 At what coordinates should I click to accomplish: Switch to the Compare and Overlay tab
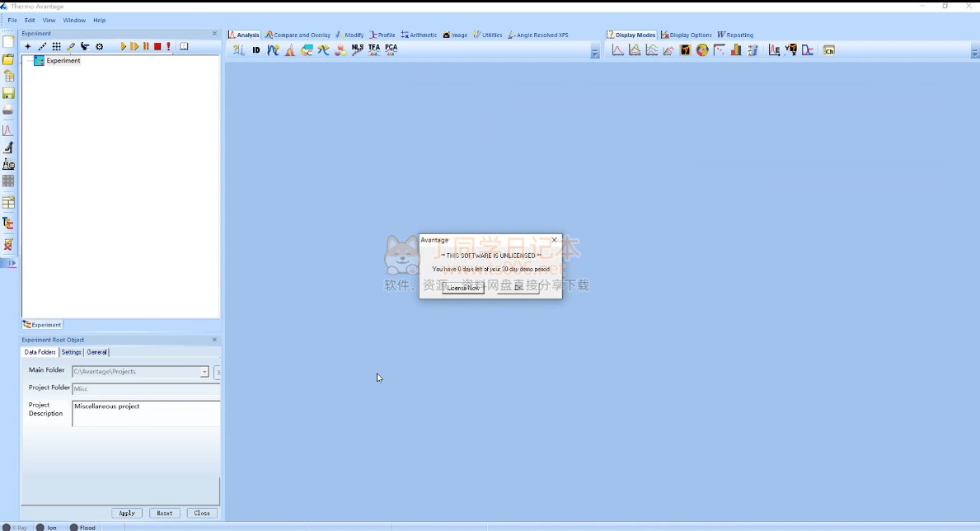(x=298, y=35)
